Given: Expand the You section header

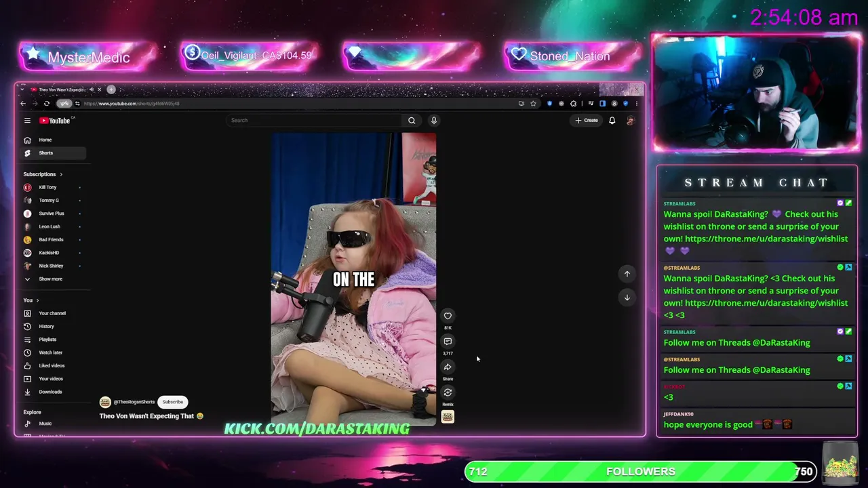Looking at the screenshot, I should pyautogui.click(x=31, y=300).
